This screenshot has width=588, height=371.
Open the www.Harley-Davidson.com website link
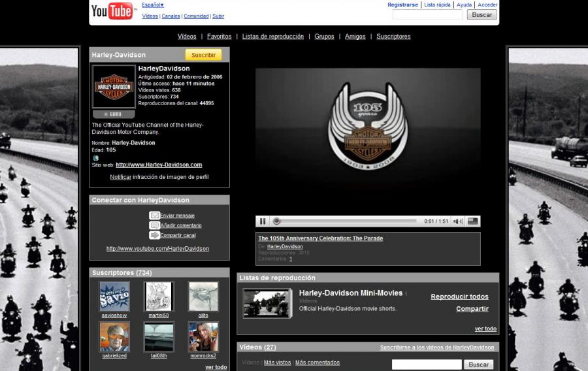[x=159, y=165]
